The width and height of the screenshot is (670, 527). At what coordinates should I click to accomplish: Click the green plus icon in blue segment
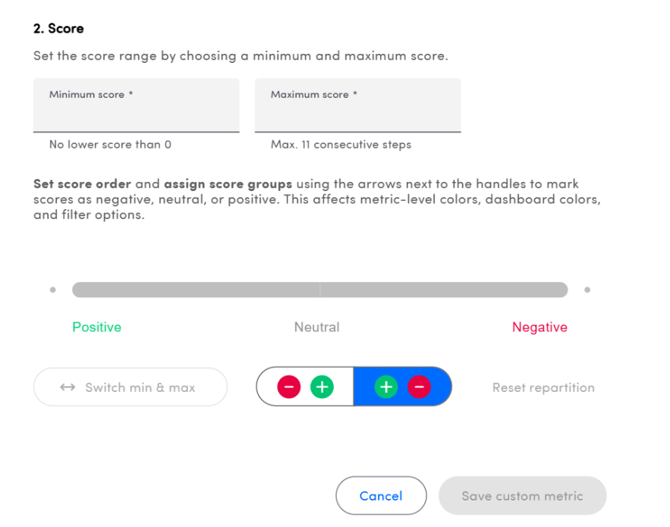point(386,387)
